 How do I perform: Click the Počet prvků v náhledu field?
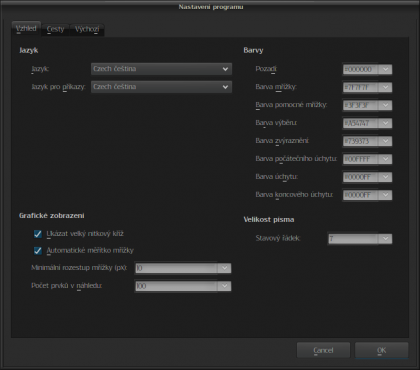pos(176,286)
